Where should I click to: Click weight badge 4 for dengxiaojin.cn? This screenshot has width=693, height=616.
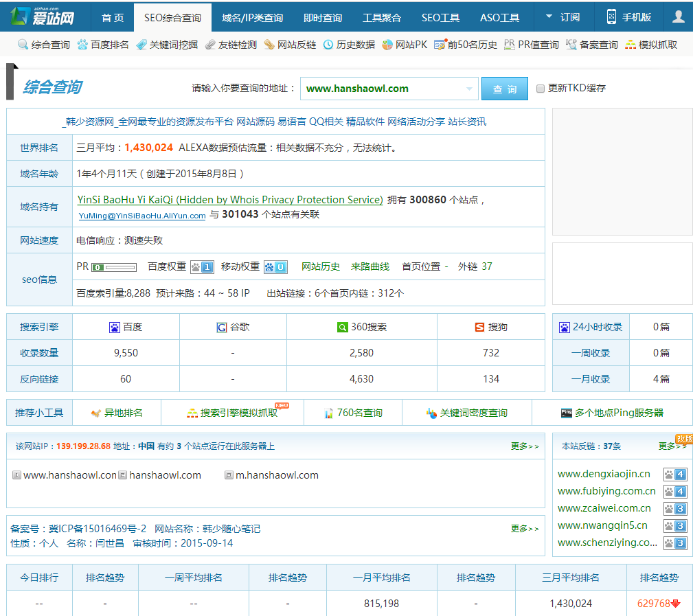(675, 475)
